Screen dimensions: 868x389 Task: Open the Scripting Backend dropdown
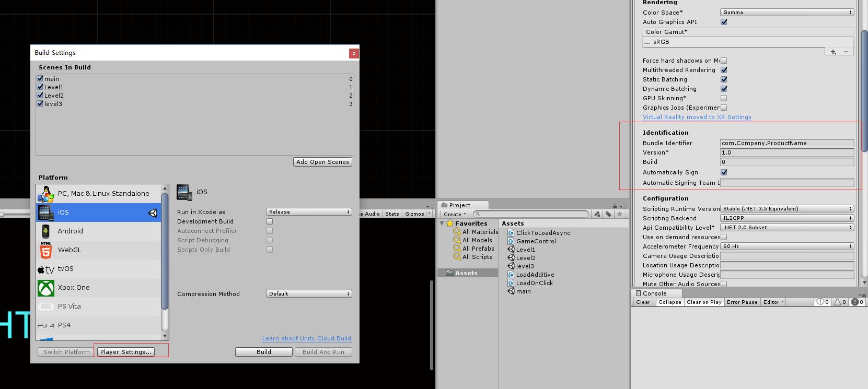click(787, 218)
